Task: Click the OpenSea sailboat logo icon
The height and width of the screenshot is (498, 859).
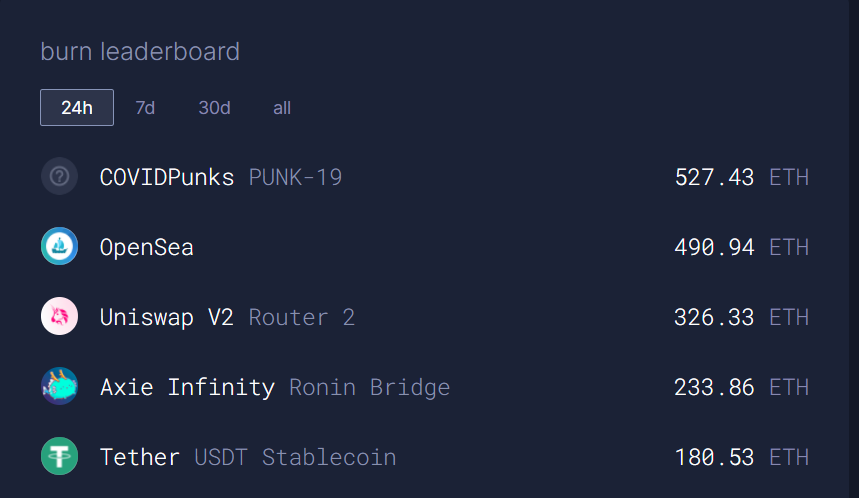Action: (x=59, y=247)
